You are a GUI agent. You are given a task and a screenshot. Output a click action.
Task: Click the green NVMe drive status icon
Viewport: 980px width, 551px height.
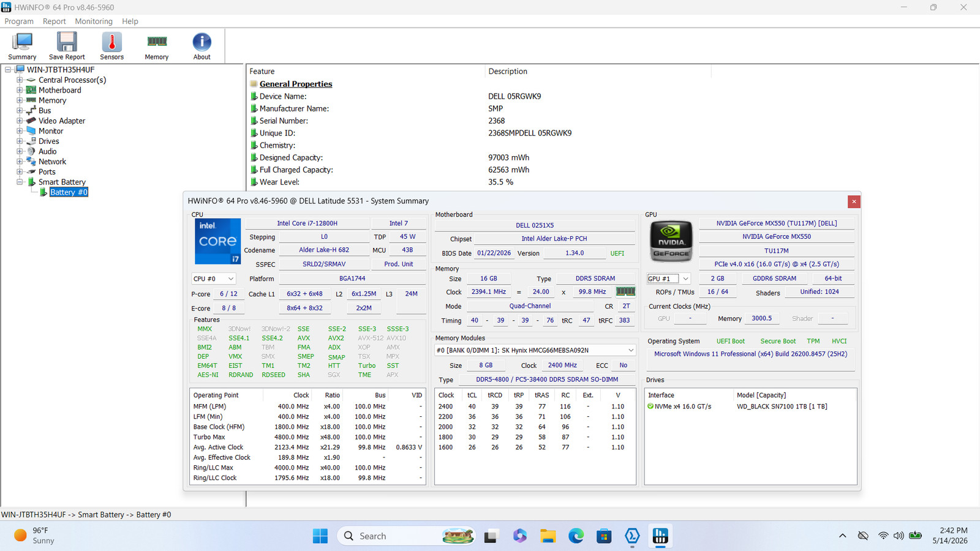[x=650, y=407]
